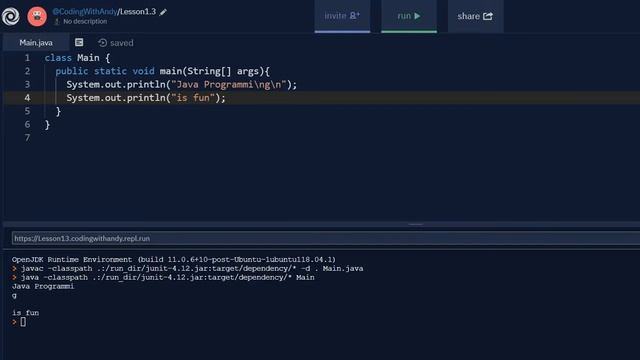The image size is (640, 360).
Task: Click the 'Java Programmi' console output
Action: [43, 286]
